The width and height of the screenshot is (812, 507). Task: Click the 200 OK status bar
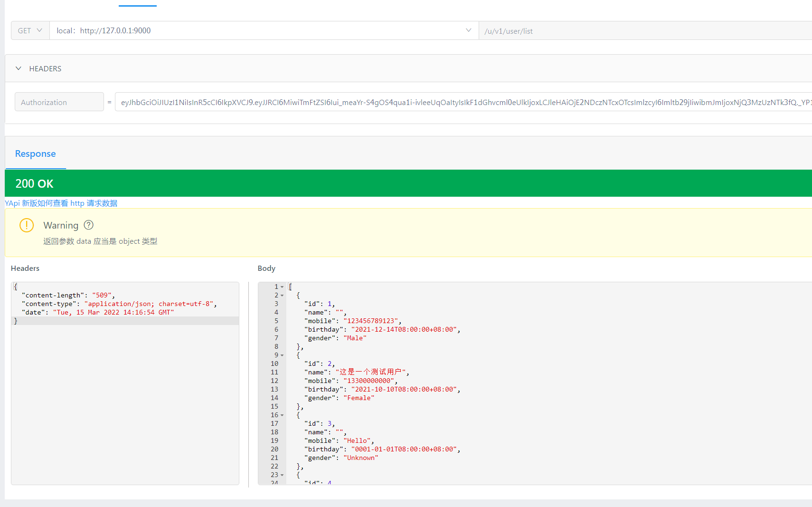click(x=408, y=183)
